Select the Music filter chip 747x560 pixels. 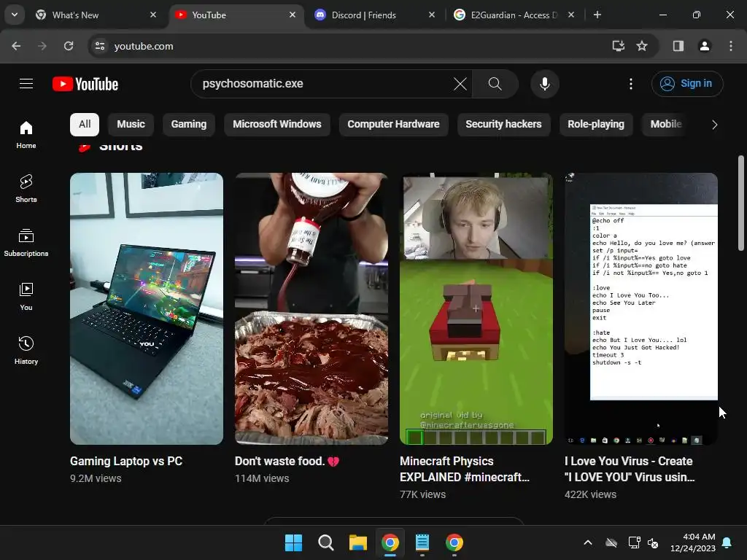tap(131, 124)
